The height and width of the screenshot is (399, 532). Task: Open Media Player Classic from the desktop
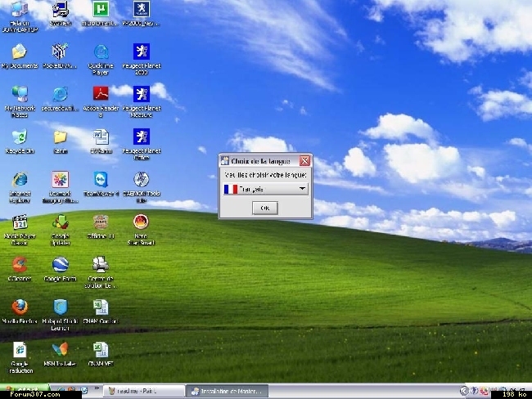[x=20, y=222]
